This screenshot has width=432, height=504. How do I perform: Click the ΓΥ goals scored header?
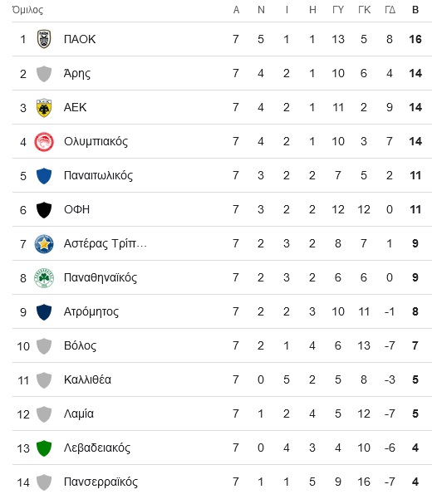[338, 10]
